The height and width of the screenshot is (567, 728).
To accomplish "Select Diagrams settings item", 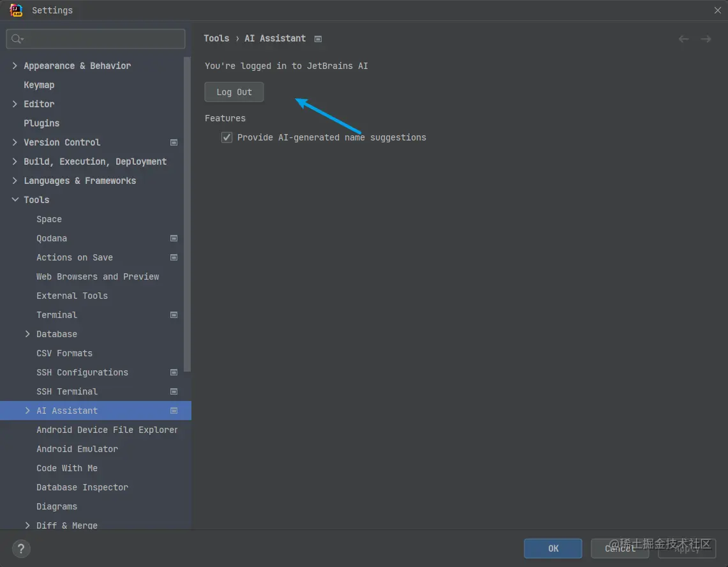I will tap(57, 506).
